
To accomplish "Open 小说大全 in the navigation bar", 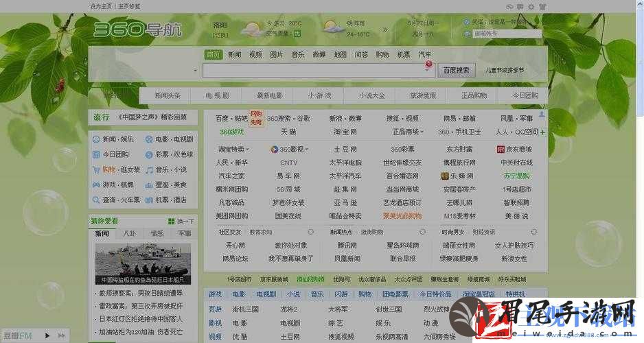I will [x=371, y=95].
